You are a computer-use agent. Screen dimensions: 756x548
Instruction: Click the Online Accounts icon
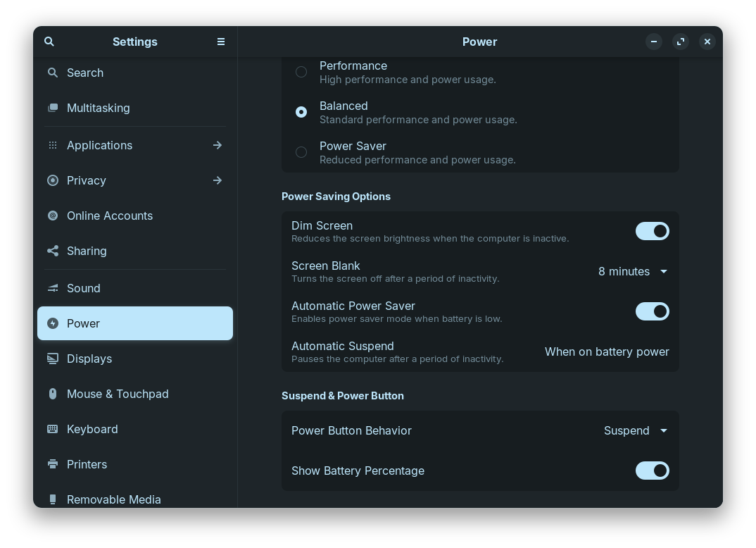[53, 216]
